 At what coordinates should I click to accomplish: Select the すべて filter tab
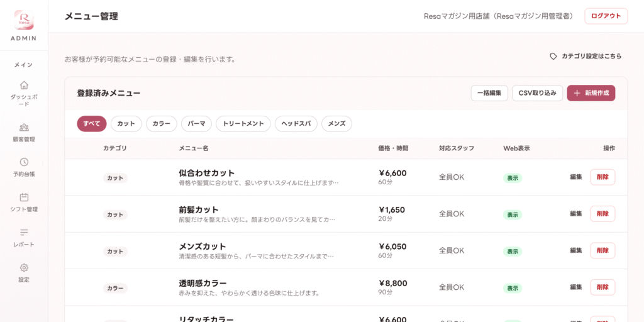point(92,124)
